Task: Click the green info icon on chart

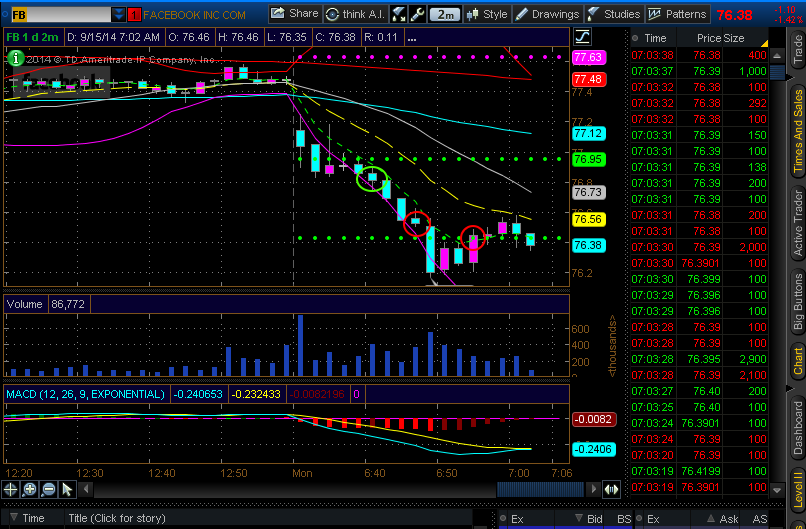Action: 15,58
